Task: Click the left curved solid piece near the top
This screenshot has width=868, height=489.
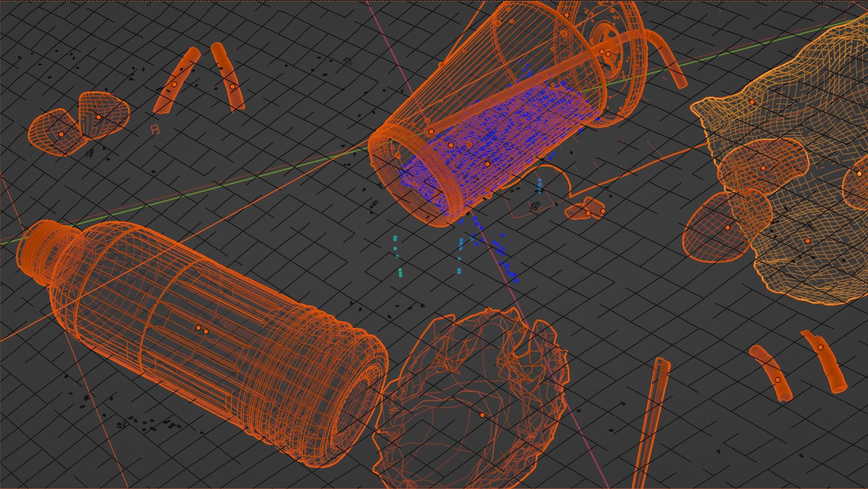Action: pos(175,82)
